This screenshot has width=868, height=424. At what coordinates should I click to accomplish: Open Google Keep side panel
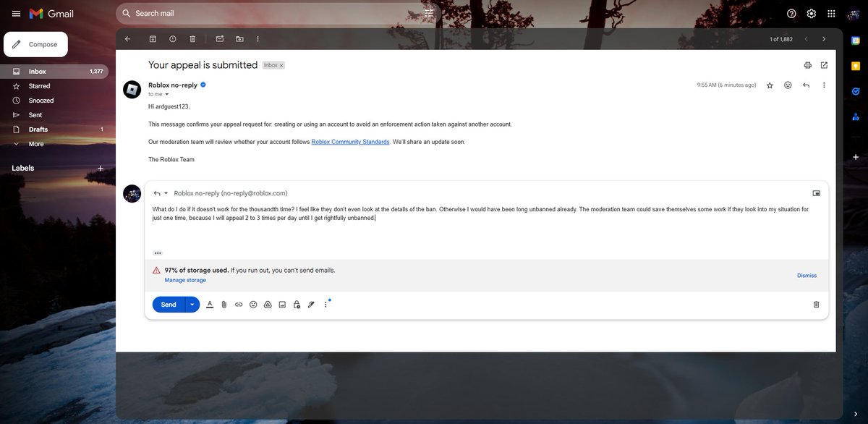[x=855, y=66]
